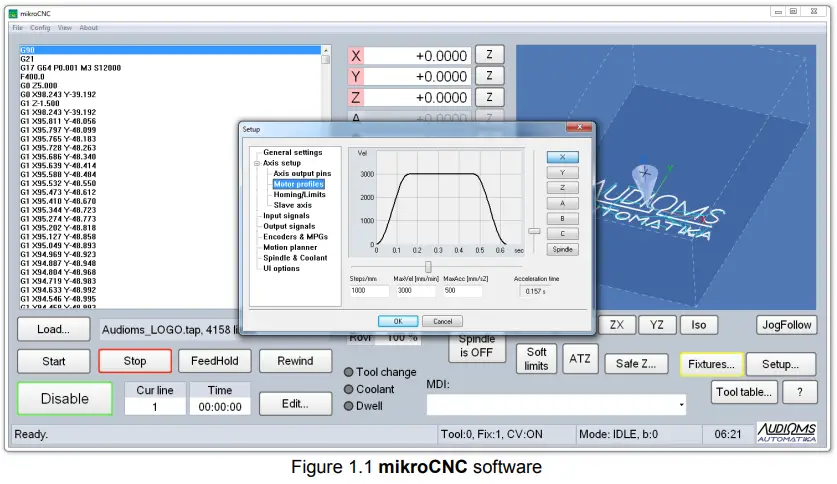Image resolution: width=837 pixels, height=484 pixels.
Task: Choose the Z axis motor profile button
Action: [563, 188]
